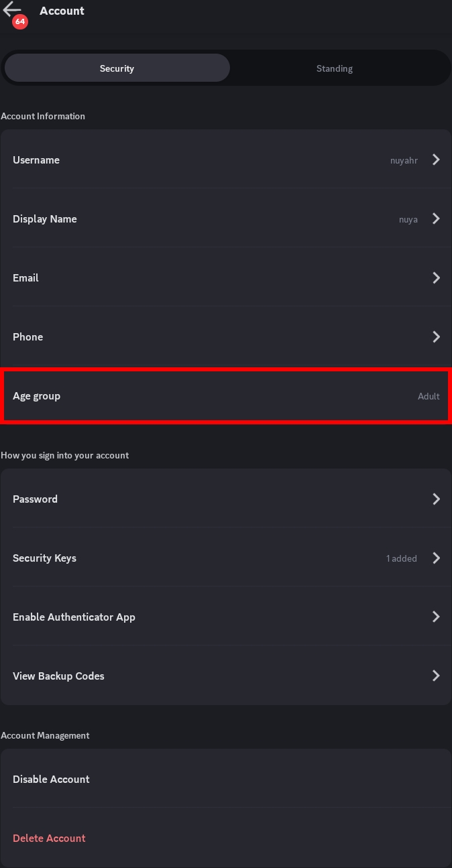Click the display name value nuya
Viewport: 452px width, 868px height.
tap(408, 219)
